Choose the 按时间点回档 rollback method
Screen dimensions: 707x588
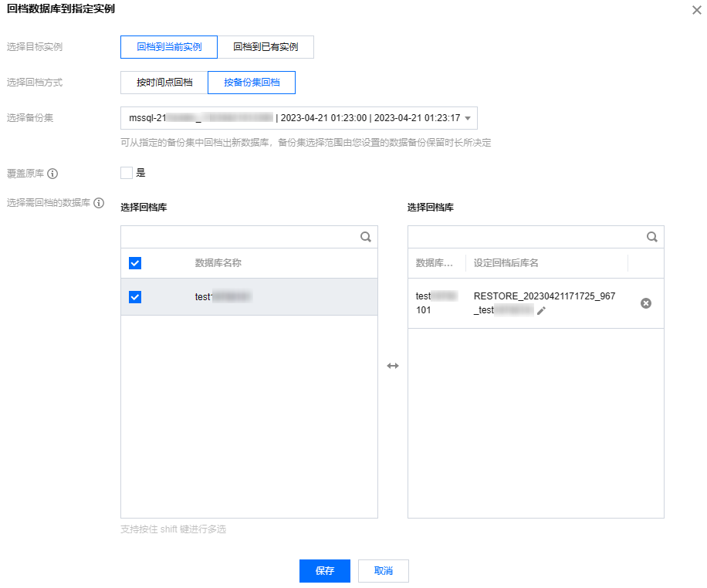point(164,83)
